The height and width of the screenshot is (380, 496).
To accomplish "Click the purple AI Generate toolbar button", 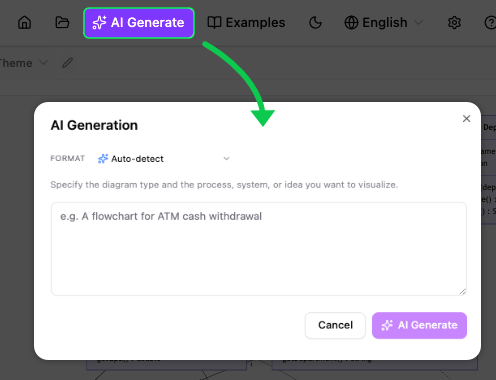I will tap(139, 23).
